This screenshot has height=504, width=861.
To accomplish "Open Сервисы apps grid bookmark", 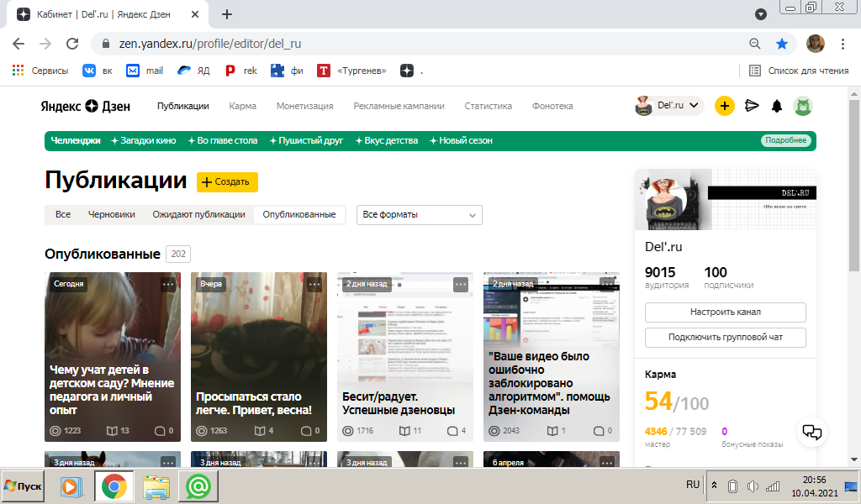I will [40, 71].
